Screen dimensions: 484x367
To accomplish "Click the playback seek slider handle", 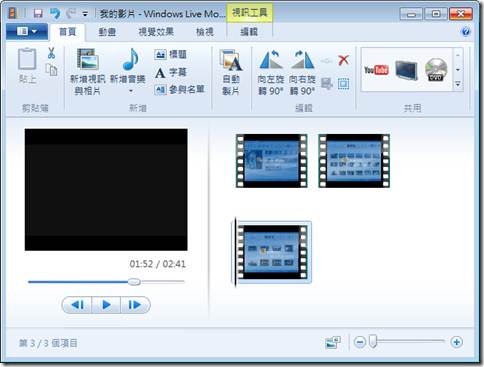I will pyautogui.click(x=134, y=282).
